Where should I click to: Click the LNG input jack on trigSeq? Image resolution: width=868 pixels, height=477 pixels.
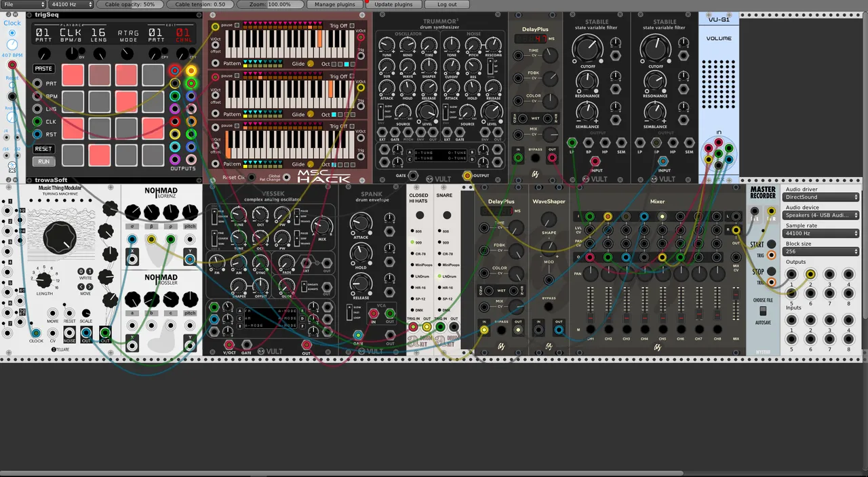tap(38, 109)
